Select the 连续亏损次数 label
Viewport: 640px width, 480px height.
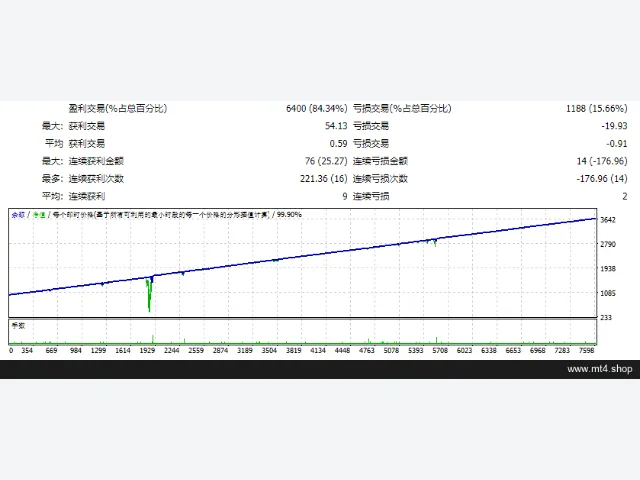click(x=380, y=179)
